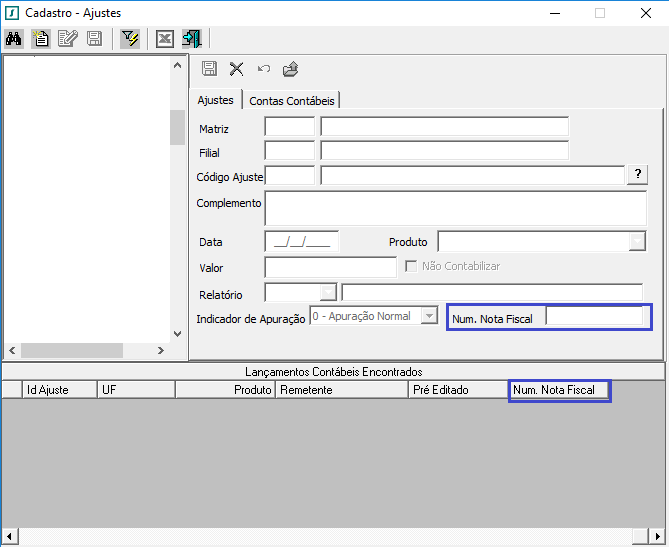This screenshot has width=669, height=547.
Task: Click inside the Complemento text field
Action: click(x=455, y=208)
